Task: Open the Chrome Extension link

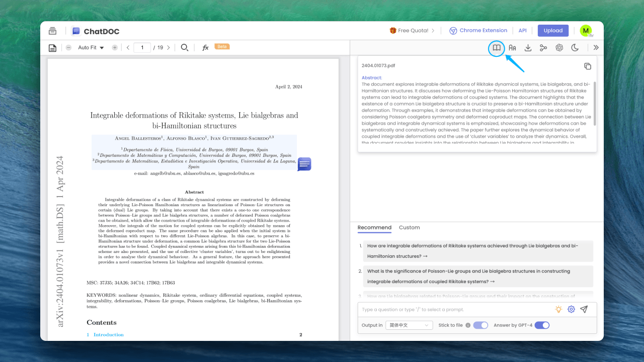Action: click(478, 31)
